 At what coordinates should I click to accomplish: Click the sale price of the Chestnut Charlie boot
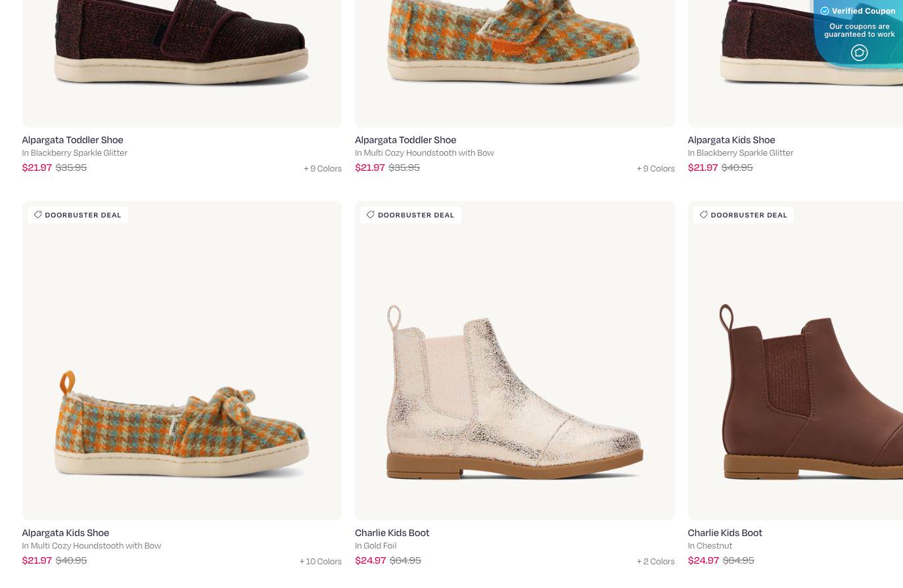tap(703, 560)
